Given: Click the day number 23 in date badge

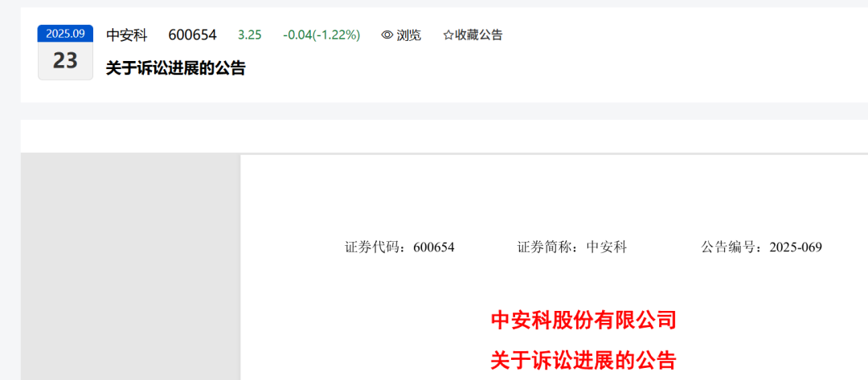Looking at the screenshot, I should [65, 60].
